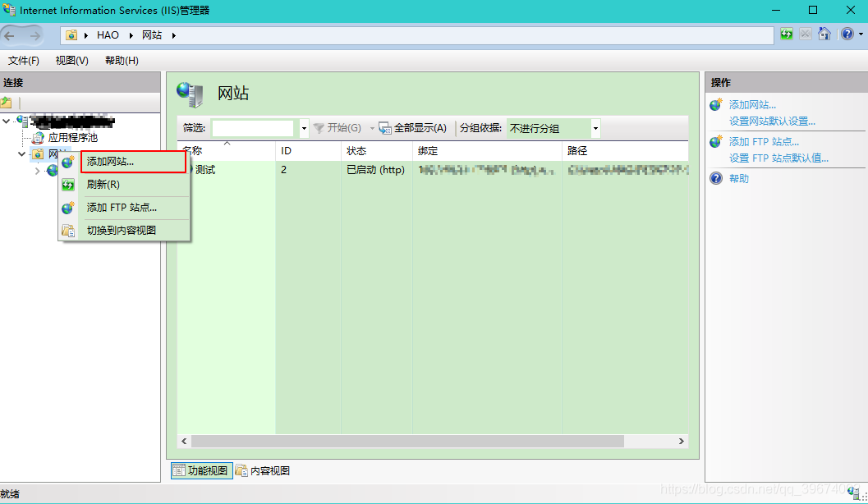Choose 添加 FTP 站点... from context menu

pyautogui.click(x=125, y=208)
